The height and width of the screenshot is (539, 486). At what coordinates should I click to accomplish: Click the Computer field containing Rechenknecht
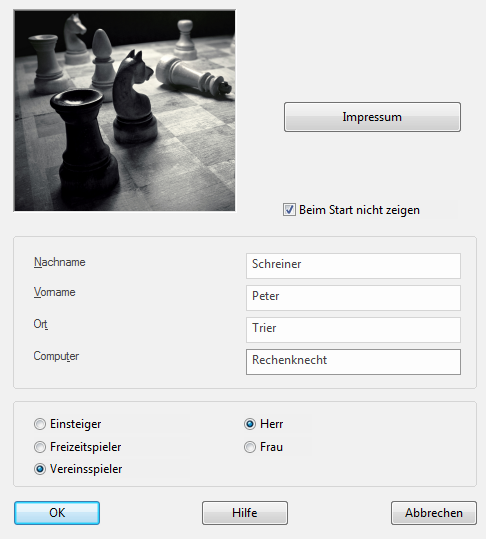[353, 362]
